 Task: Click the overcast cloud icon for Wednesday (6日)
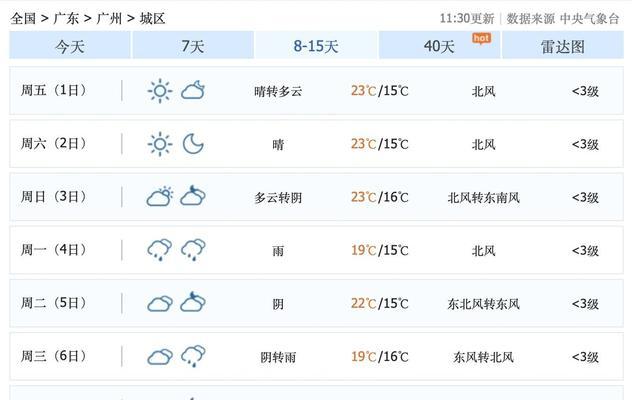[x=160, y=357]
